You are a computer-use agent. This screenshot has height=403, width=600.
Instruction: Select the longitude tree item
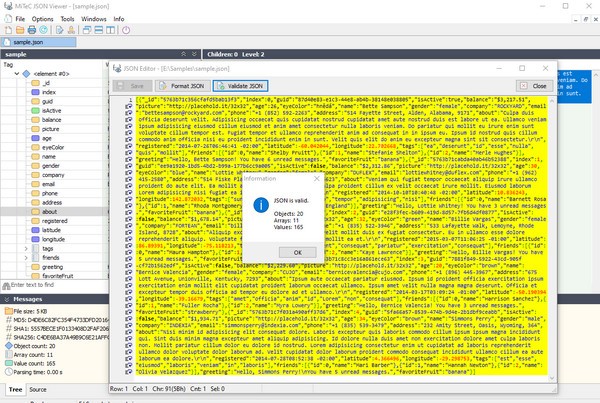tap(53, 239)
